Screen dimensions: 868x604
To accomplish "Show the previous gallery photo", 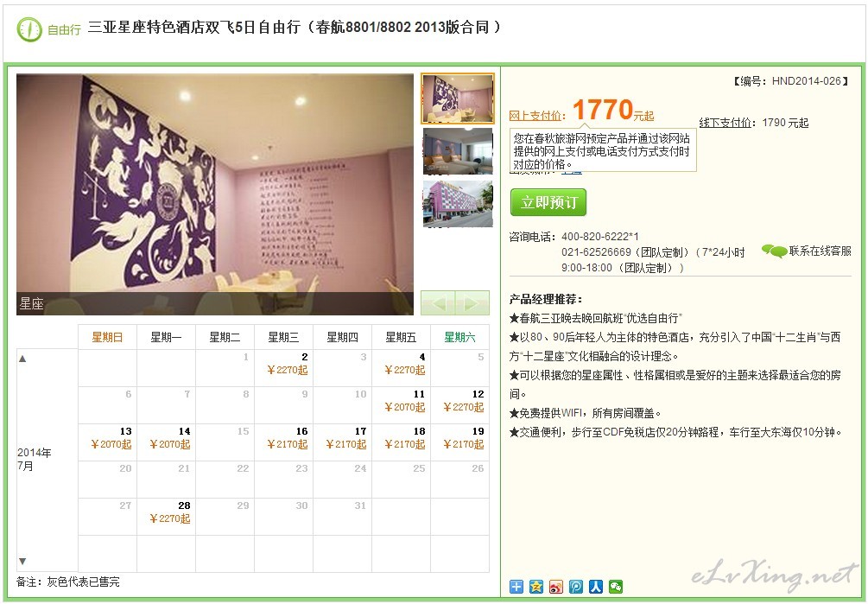I will tap(438, 302).
